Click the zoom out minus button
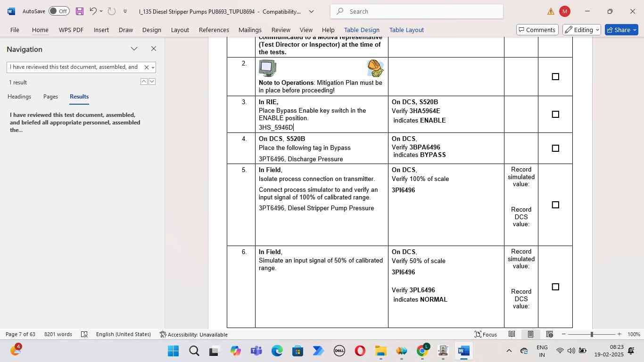 coord(564,334)
